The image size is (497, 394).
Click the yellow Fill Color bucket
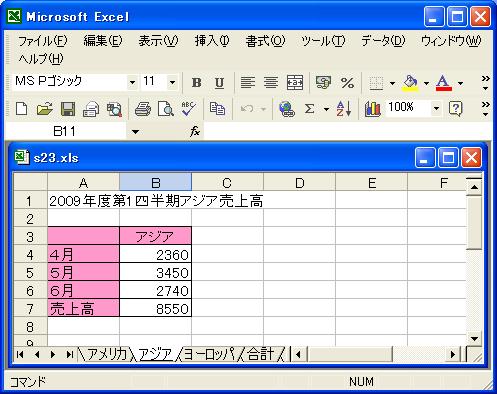coord(410,83)
